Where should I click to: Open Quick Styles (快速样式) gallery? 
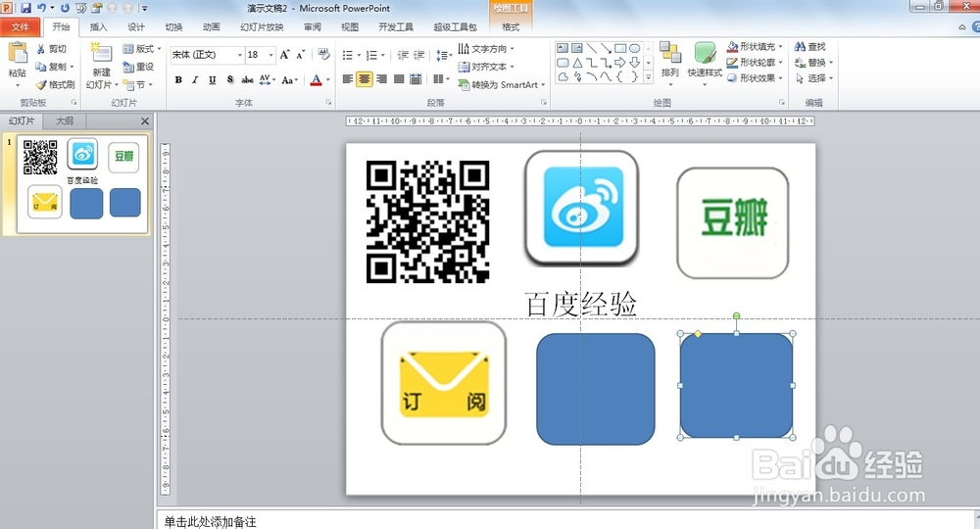(x=705, y=63)
